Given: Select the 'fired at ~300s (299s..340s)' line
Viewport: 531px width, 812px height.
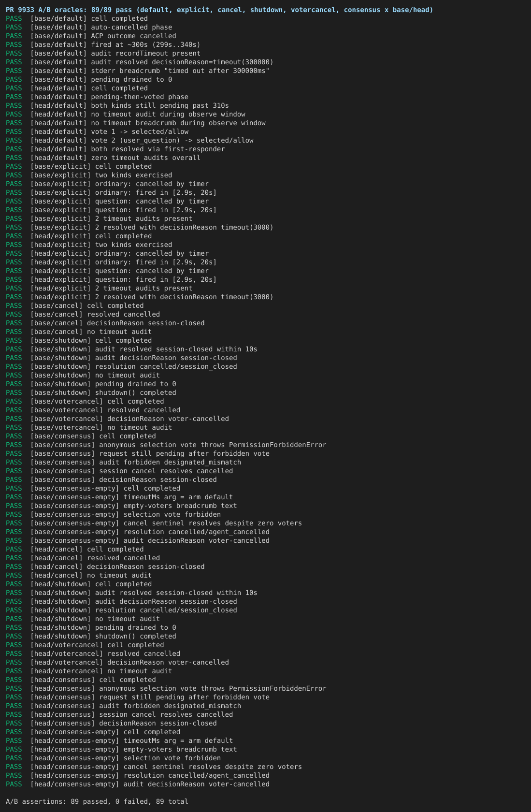Looking at the screenshot, I should pyautogui.click(x=103, y=44).
